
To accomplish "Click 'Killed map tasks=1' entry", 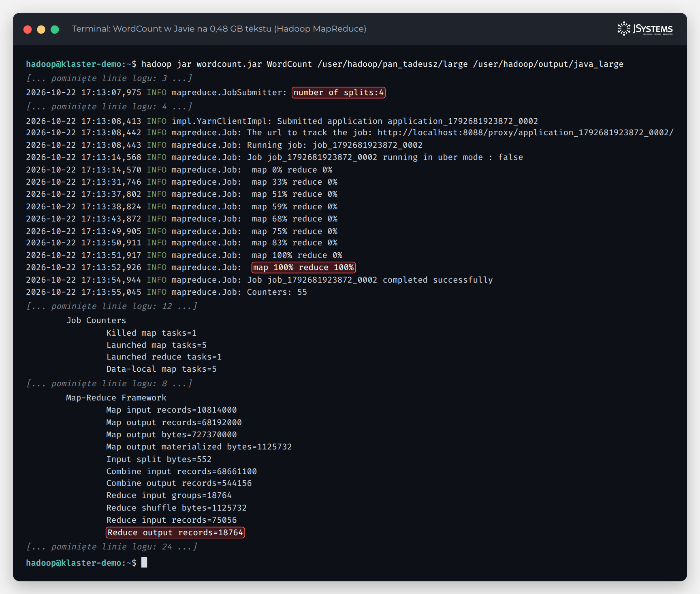I will [152, 333].
